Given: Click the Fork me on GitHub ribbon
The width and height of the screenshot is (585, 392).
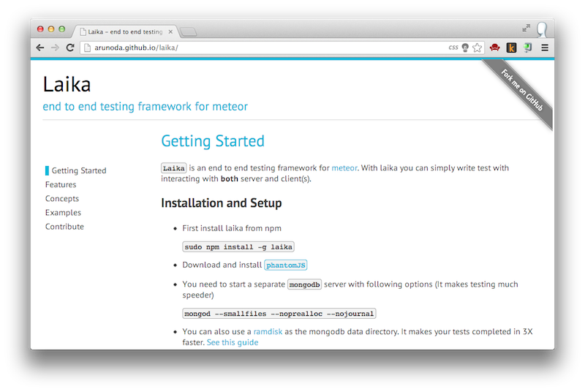Looking at the screenshot, I should click(x=521, y=91).
